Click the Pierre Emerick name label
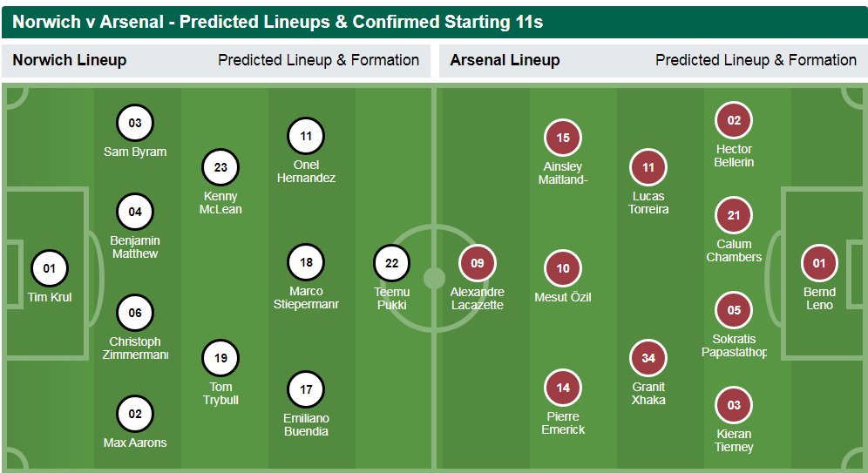Image resolution: width=868 pixels, height=473 pixels. tap(563, 423)
